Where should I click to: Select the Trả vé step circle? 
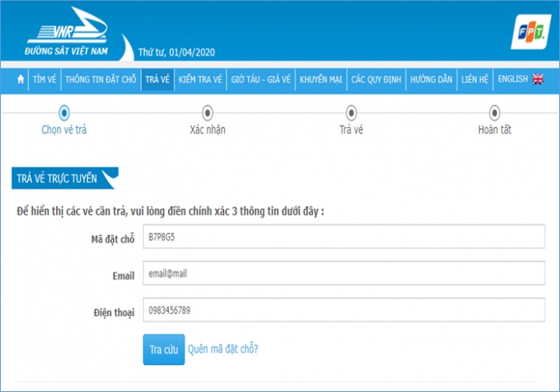click(x=351, y=113)
